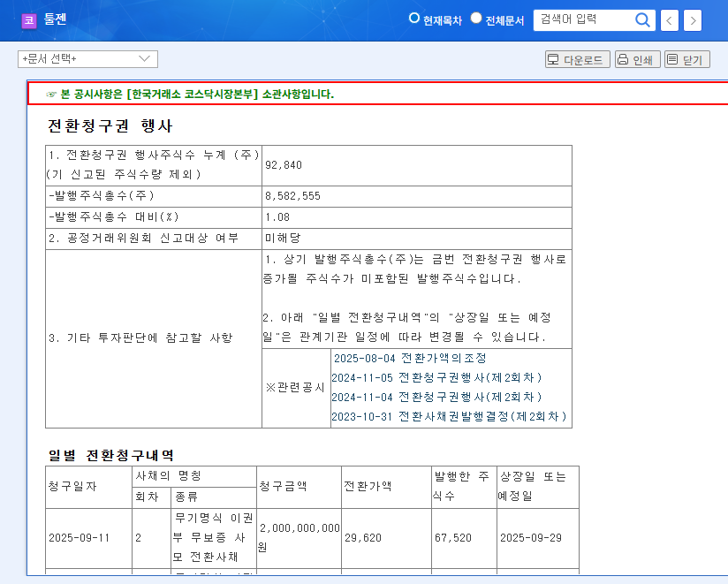Click the claim date 2025-09-11

pos(79,538)
